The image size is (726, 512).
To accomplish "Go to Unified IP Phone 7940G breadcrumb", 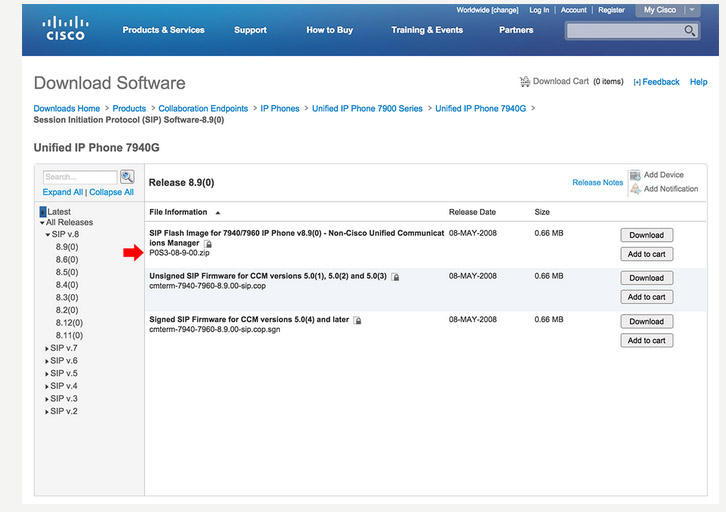I will (481, 108).
